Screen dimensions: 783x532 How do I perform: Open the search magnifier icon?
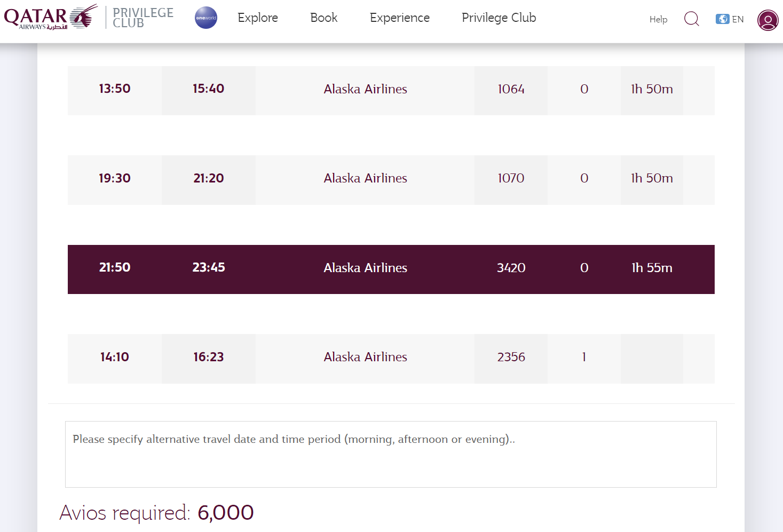[692, 19]
